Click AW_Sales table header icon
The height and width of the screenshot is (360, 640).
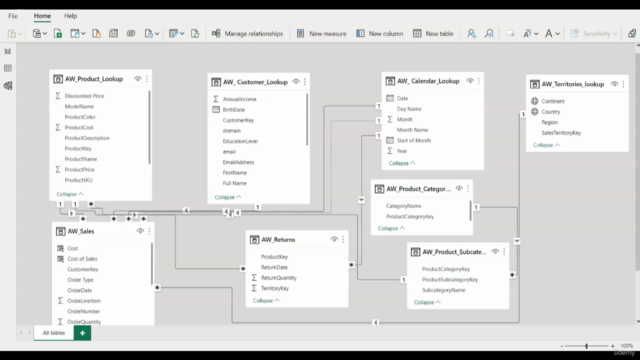(60, 231)
